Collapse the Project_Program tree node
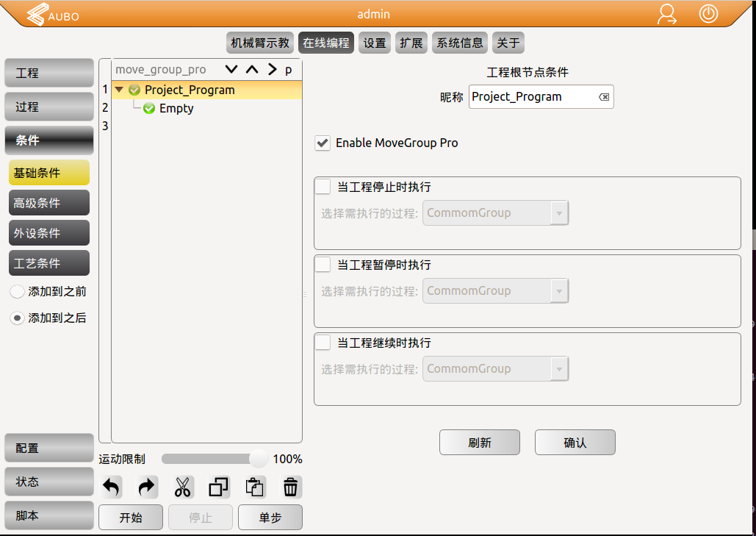 coord(119,89)
